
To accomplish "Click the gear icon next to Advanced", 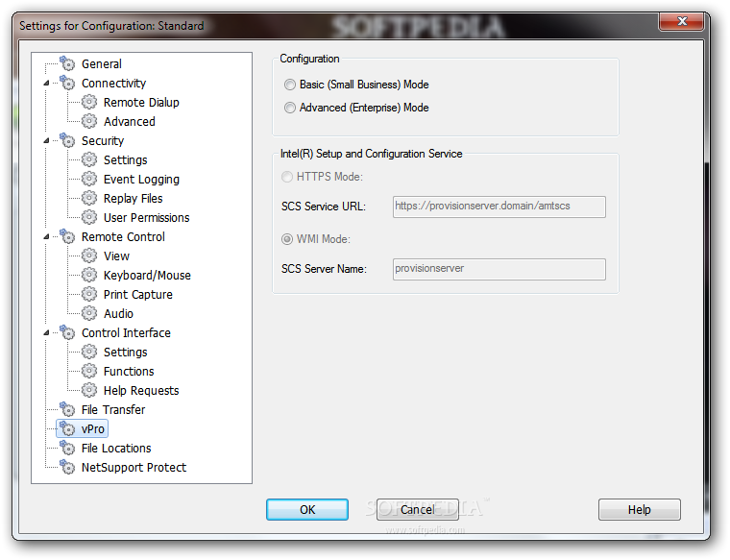I will tap(89, 121).
